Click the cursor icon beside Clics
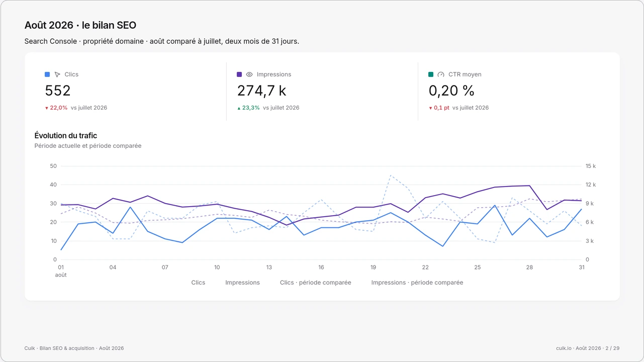 (x=57, y=74)
